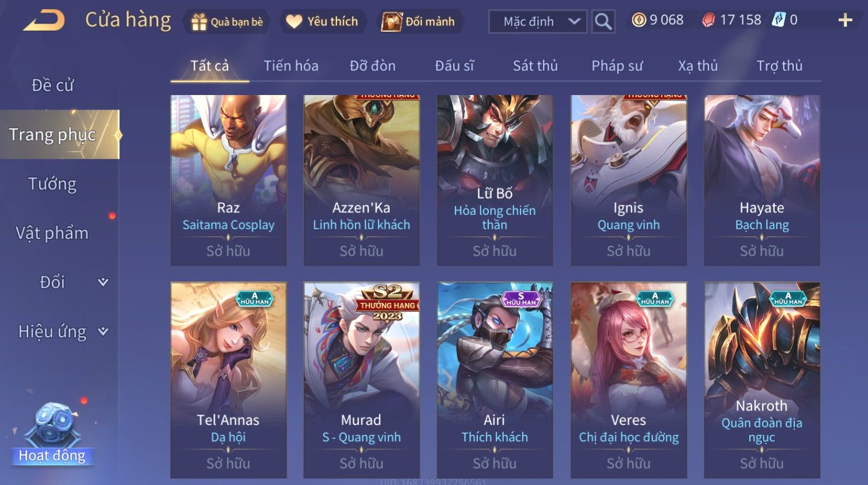
Task: Open Quà bạn bè gift option
Action: pos(227,22)
